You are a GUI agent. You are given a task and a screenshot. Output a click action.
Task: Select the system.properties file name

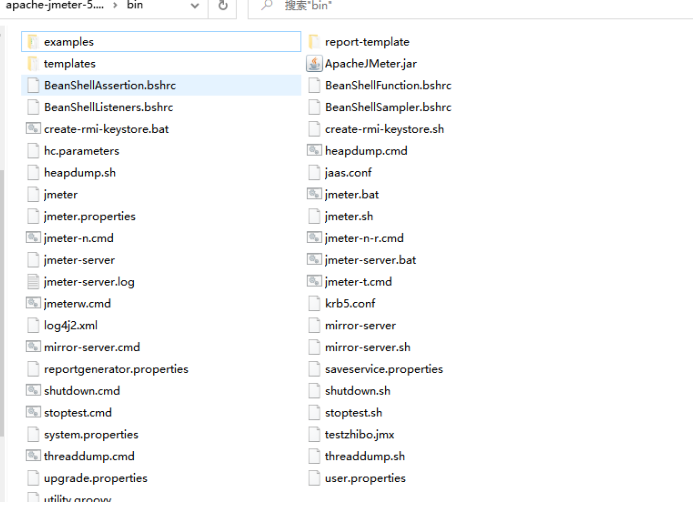pyautogui.click(x=91, y=434)
